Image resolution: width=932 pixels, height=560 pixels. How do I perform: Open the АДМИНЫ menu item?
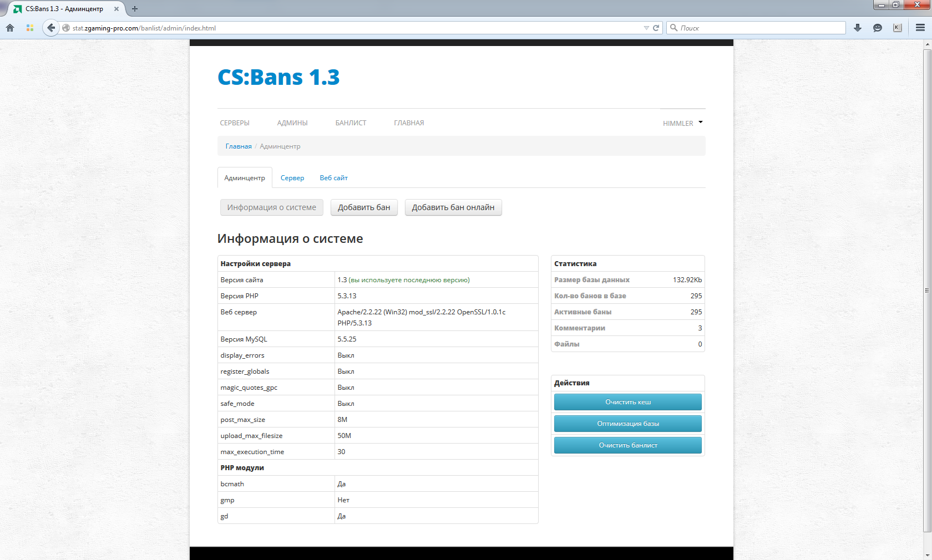click(x=292, y=123)
